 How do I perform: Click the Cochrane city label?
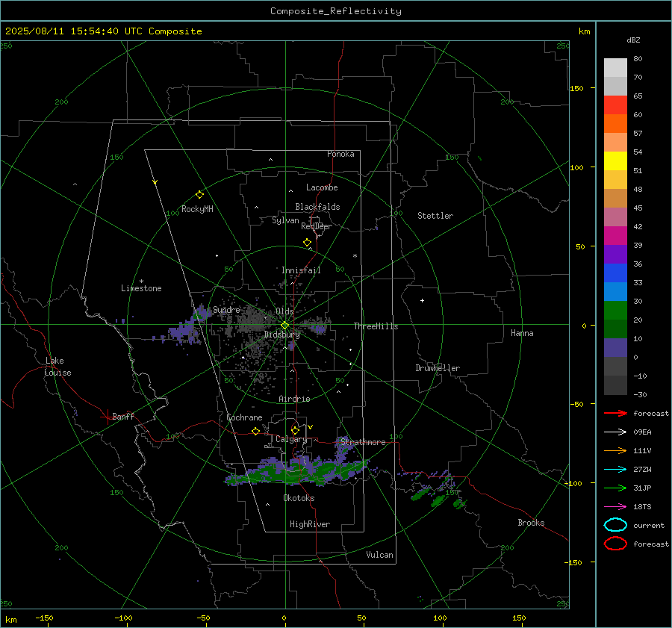[244, 417]
